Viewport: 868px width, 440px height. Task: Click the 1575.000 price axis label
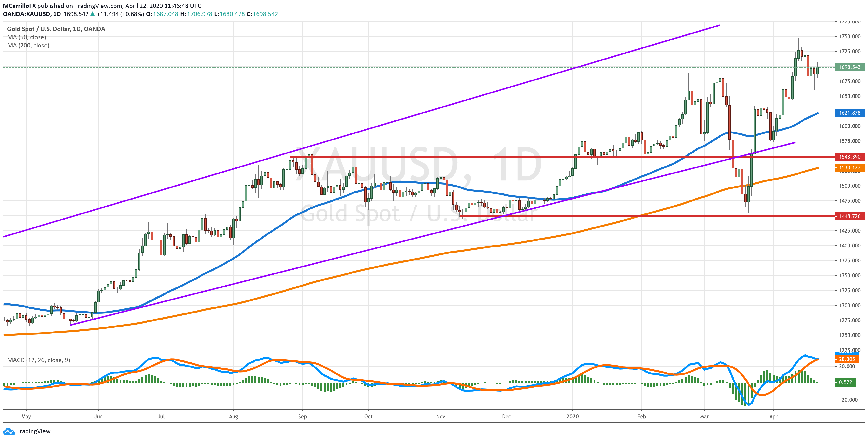pyautogui.click(x=849, y=141)
